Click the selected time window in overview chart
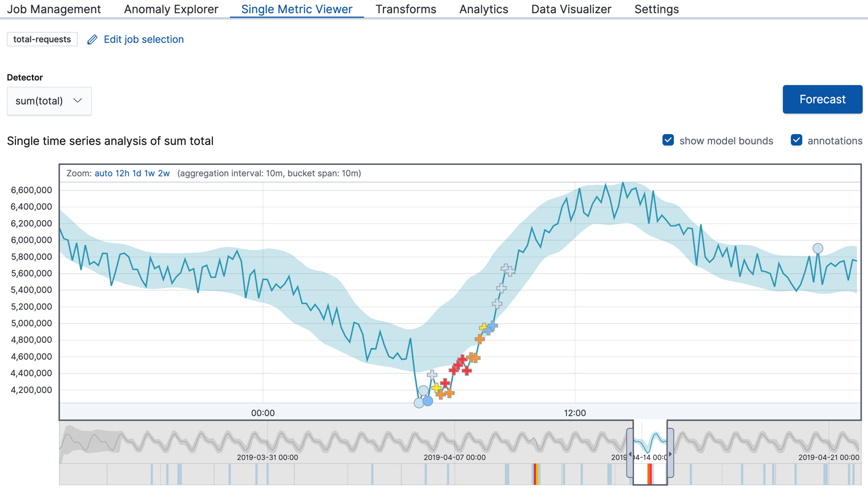This screenshot has height=490, width=868. tap(650, 442)
